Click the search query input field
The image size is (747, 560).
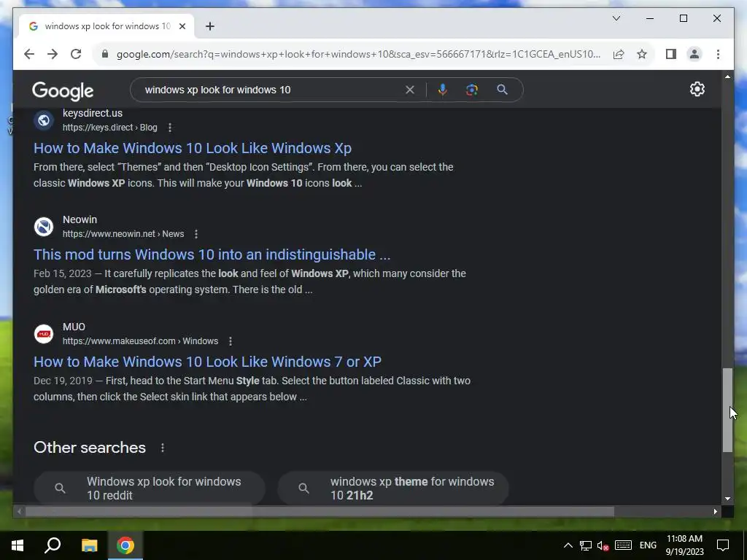coord(271,90)
